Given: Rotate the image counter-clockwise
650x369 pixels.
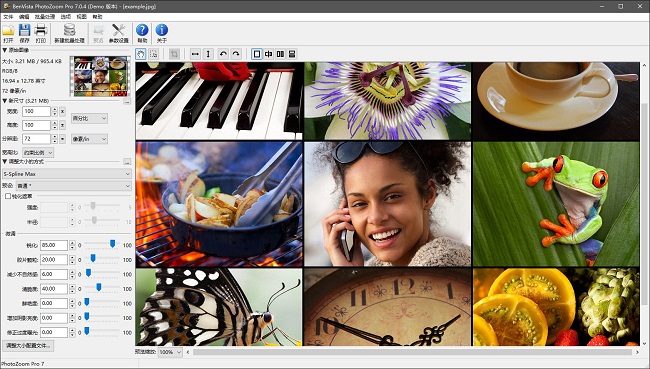Looking at the screenshot, I should [223, 54].
